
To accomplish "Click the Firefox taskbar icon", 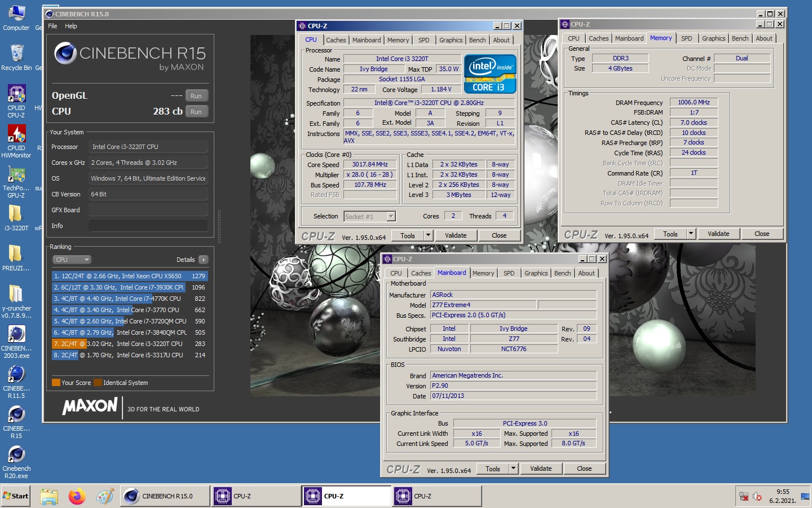I will [x=77, y=496].
